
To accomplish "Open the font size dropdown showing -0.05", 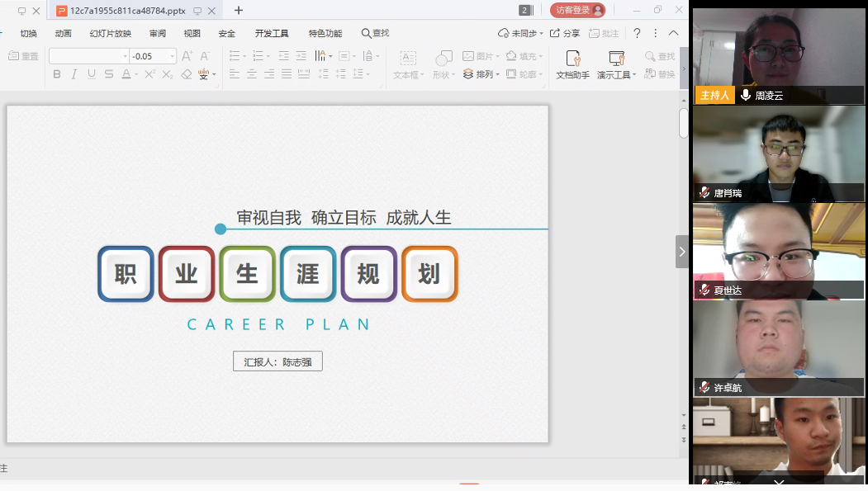I will 173,56.
